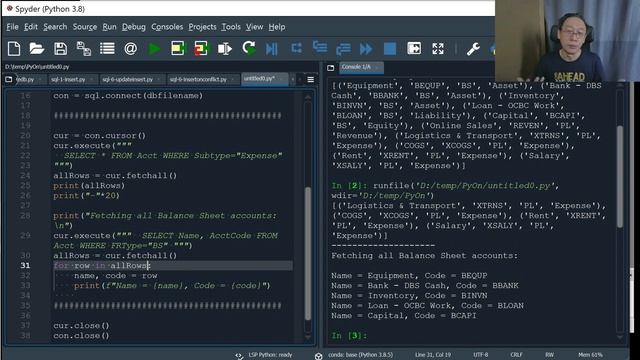
Task: Click line number 31 in the editor gutter
Action: click(25, 266)
